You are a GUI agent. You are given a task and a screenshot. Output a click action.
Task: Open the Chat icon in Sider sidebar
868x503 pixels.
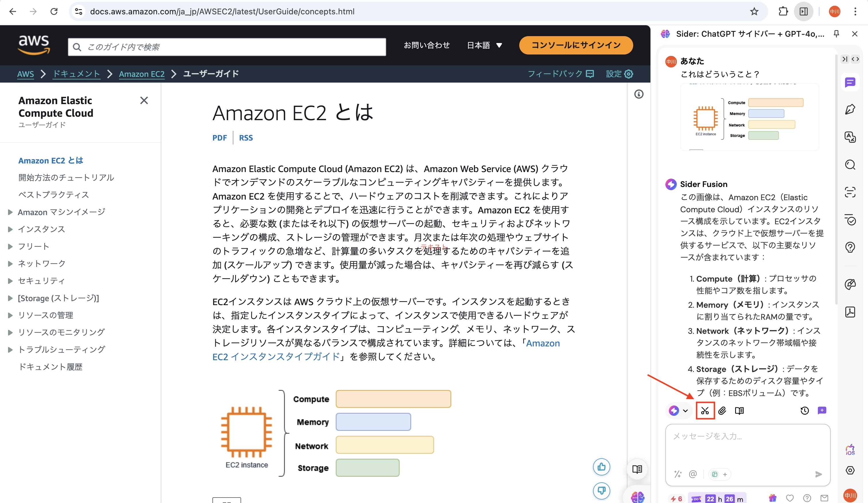850,82
